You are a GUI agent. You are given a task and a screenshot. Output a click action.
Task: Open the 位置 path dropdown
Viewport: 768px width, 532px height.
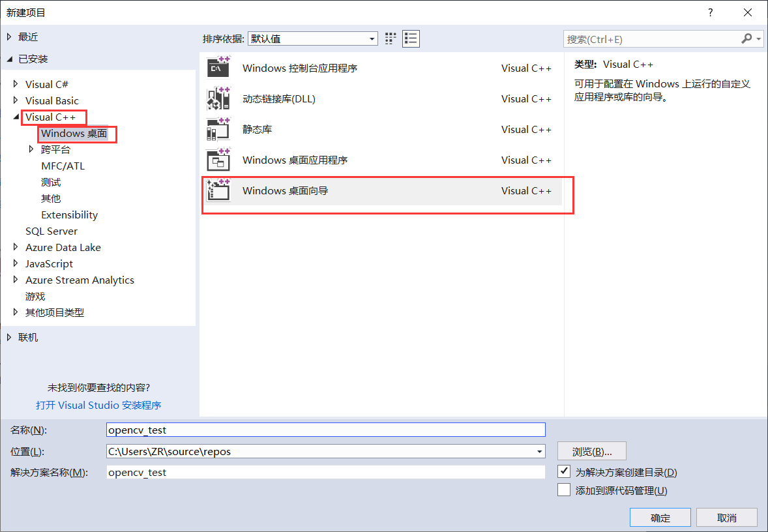coord(539,451)
